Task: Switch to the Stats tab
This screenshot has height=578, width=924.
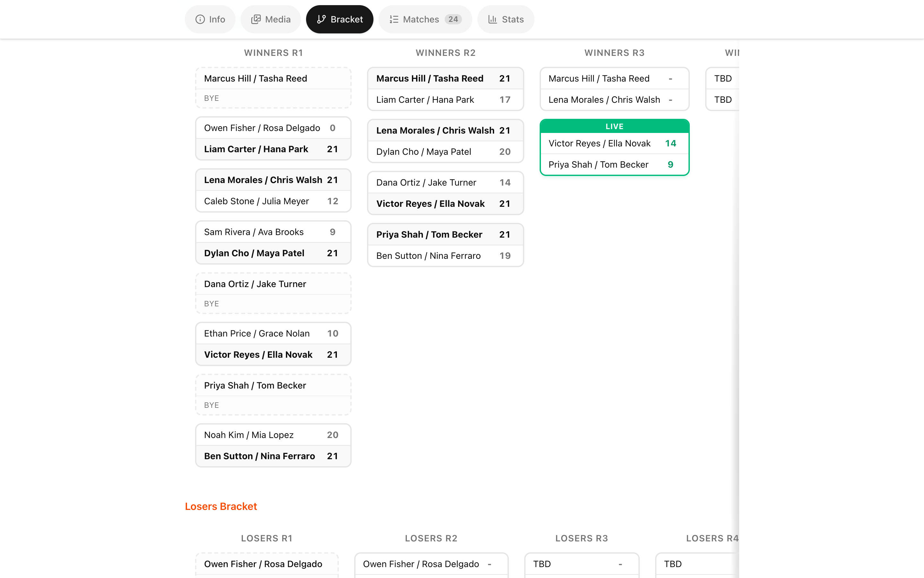Action: click(x=506, y=19)
